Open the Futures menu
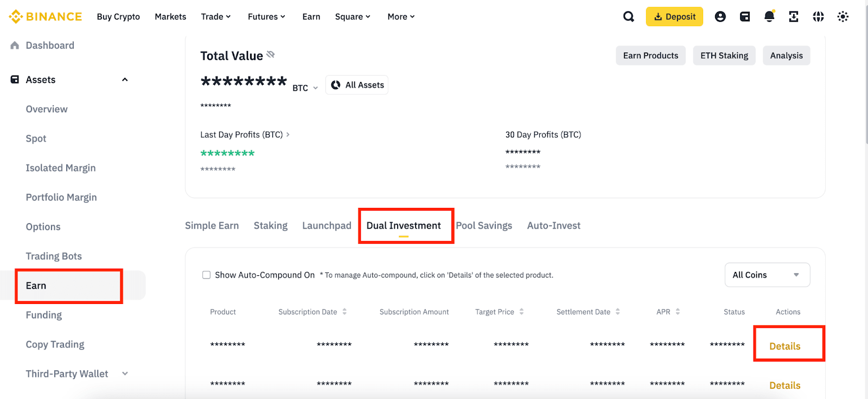868x399 pixels. tap(266, 17)
